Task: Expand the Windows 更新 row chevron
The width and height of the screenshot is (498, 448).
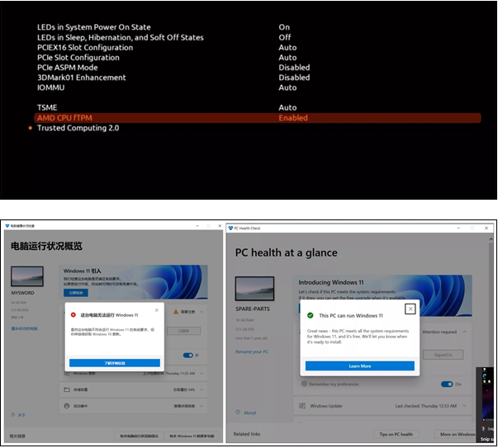Action: pyautogui.click(x=202, y=374)
